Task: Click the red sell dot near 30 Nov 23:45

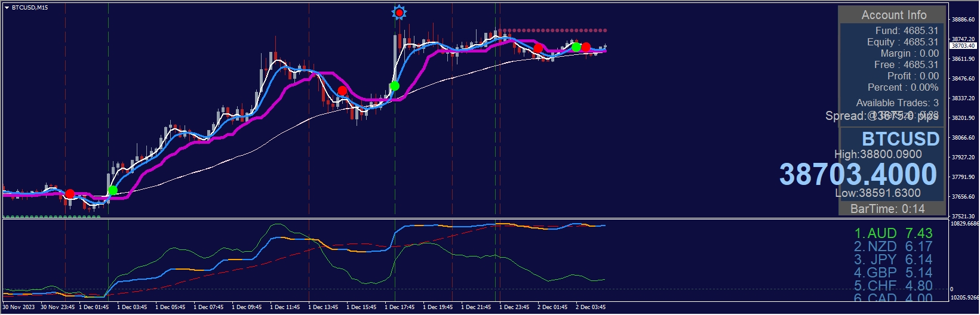Action: point(70,194)
